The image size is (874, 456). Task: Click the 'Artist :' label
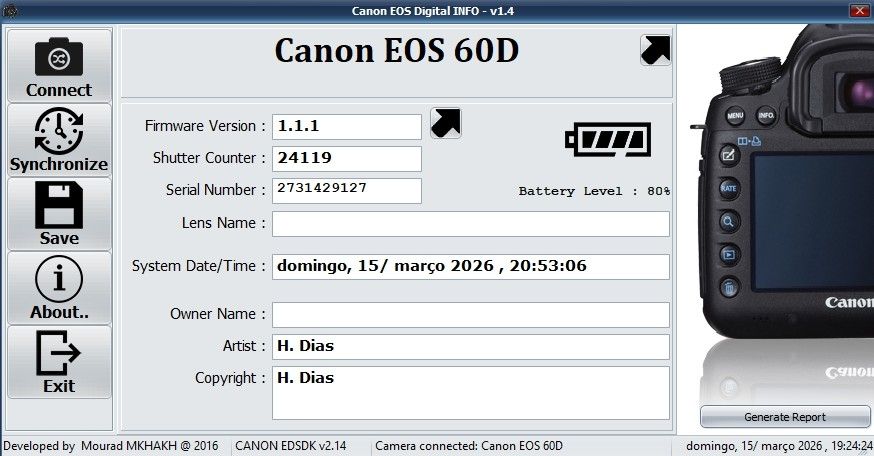point(244,346)
